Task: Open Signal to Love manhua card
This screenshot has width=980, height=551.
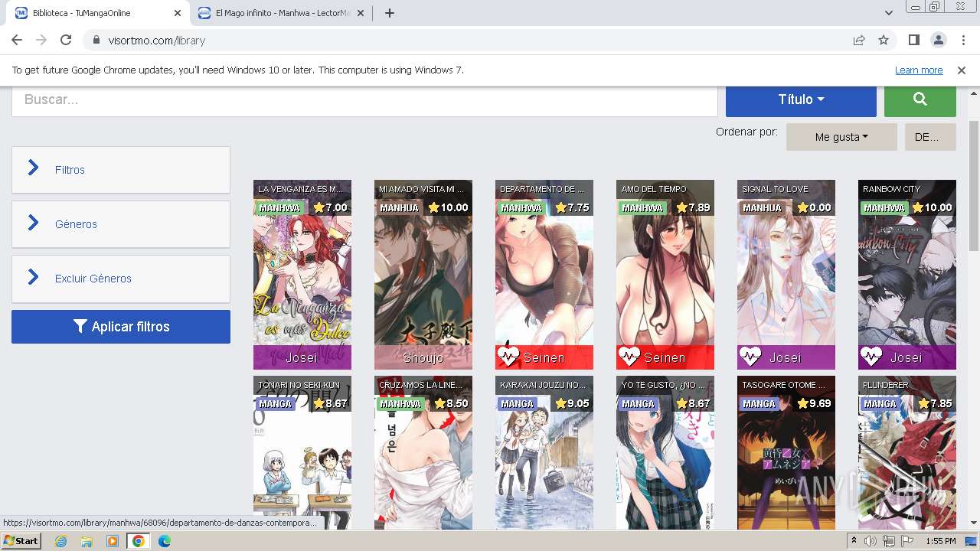Action: pyautogui.click(x=786, y=275)
